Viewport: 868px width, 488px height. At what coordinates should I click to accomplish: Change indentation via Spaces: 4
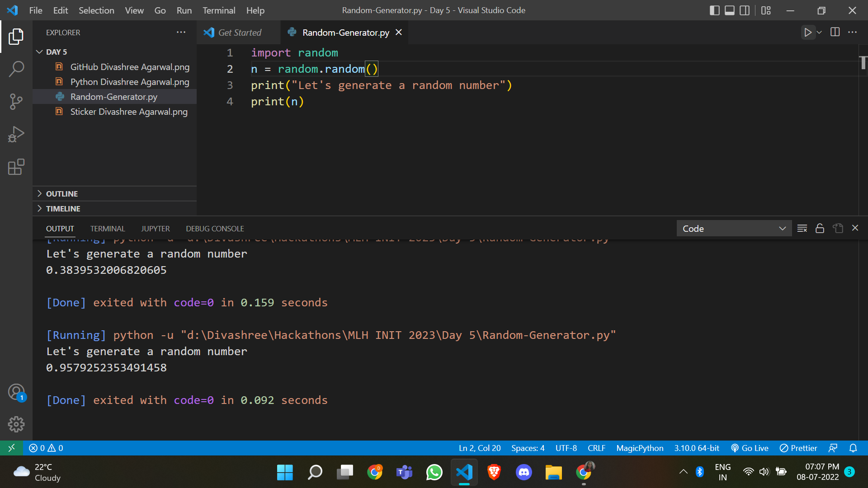coord(527,448)
